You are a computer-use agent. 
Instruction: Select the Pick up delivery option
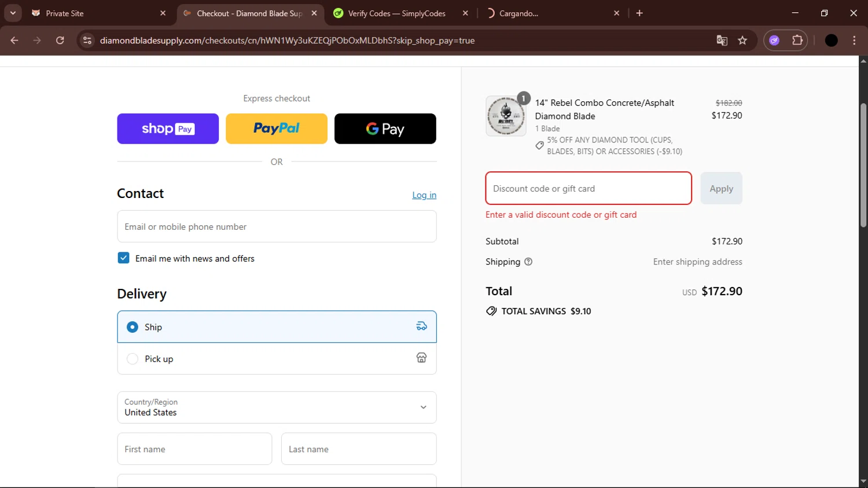pos(277,359)
